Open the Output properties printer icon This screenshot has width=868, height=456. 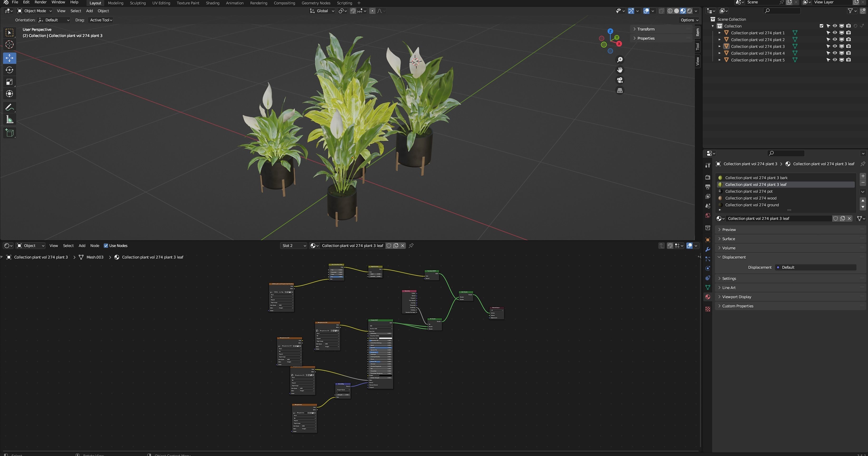(x=708, y=187)
